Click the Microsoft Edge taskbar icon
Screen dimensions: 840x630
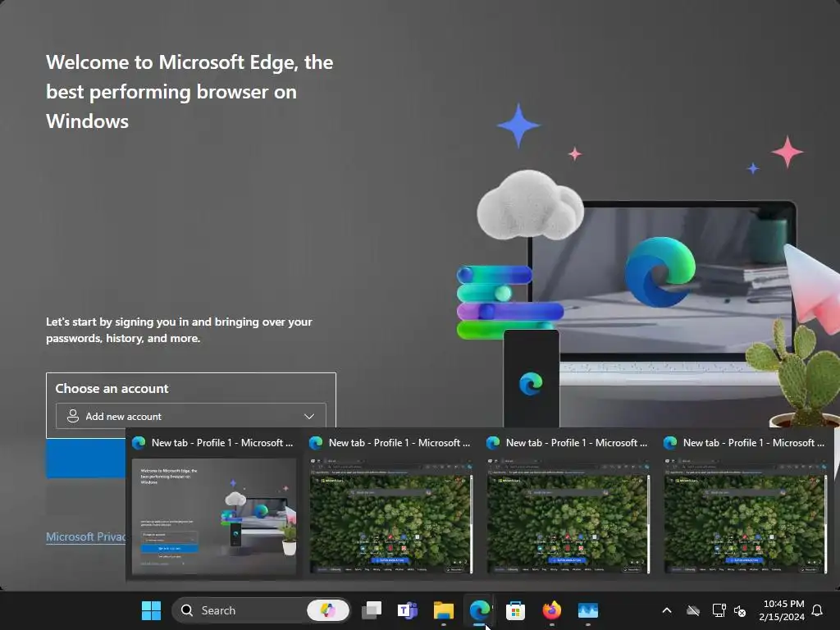tap(479, 610)
